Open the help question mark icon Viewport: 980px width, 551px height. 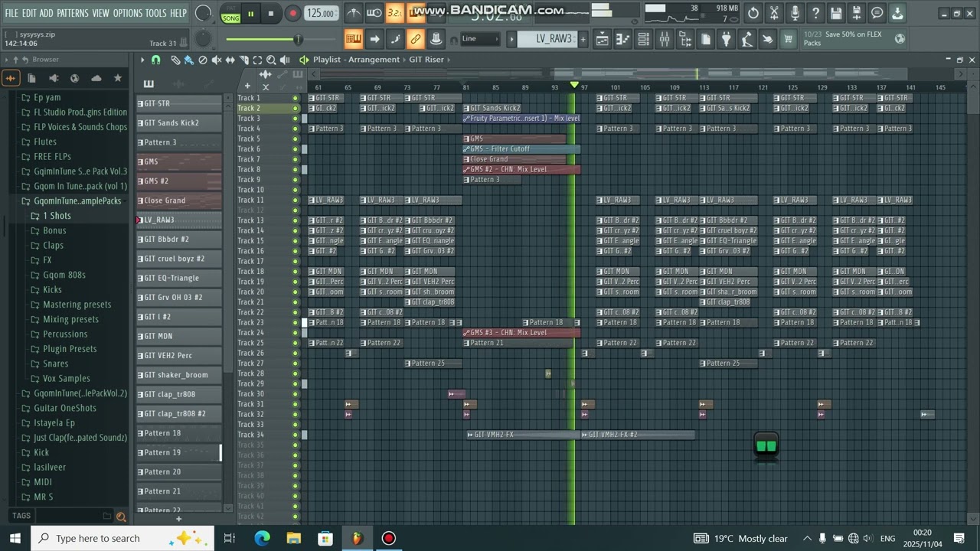pyautogui.click(x=815, y=13)
